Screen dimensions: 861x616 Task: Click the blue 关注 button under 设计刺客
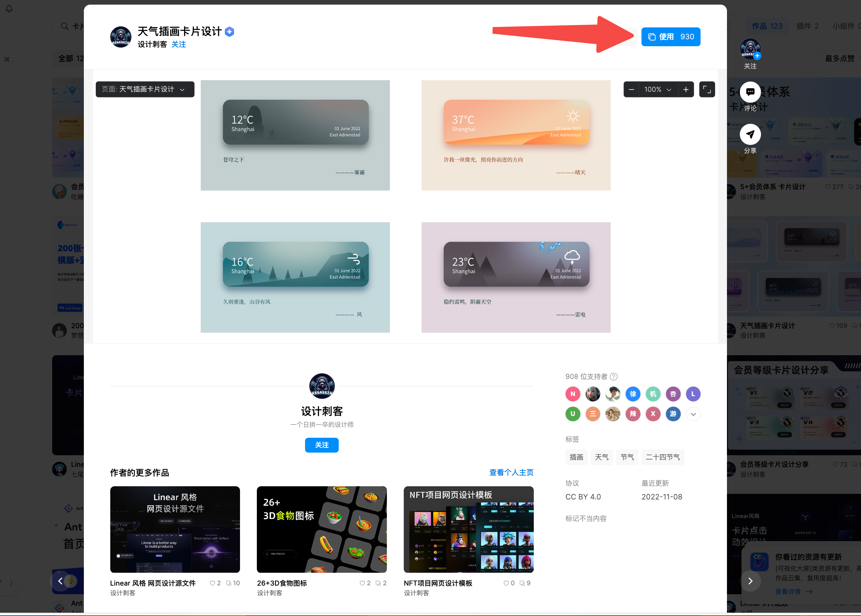tap(322, 445)
